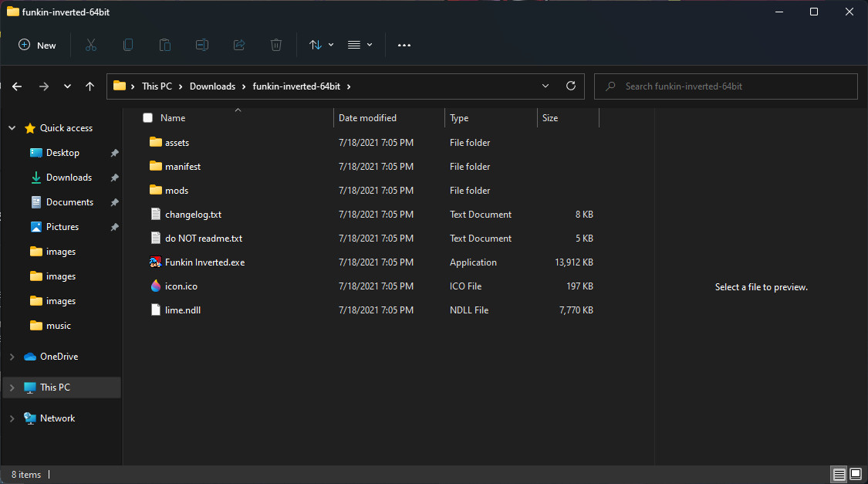Click the Cut scissors icon in toolbar
Screen dimensions: 868x484
(x=91, y=45)
